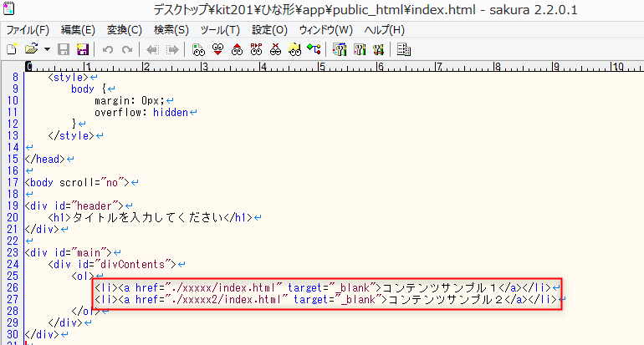Click line number 8 in the gutter
This screenshot has height=345, width=644.
15,77
